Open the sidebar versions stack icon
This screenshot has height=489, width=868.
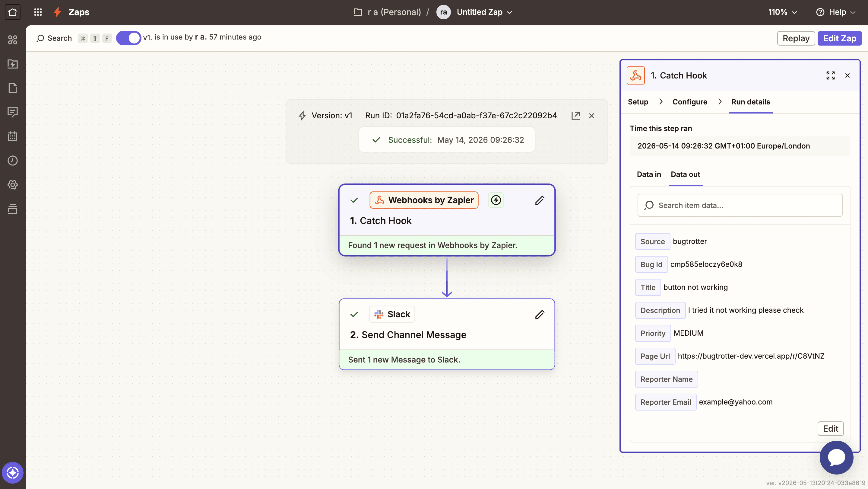(13, 209)
